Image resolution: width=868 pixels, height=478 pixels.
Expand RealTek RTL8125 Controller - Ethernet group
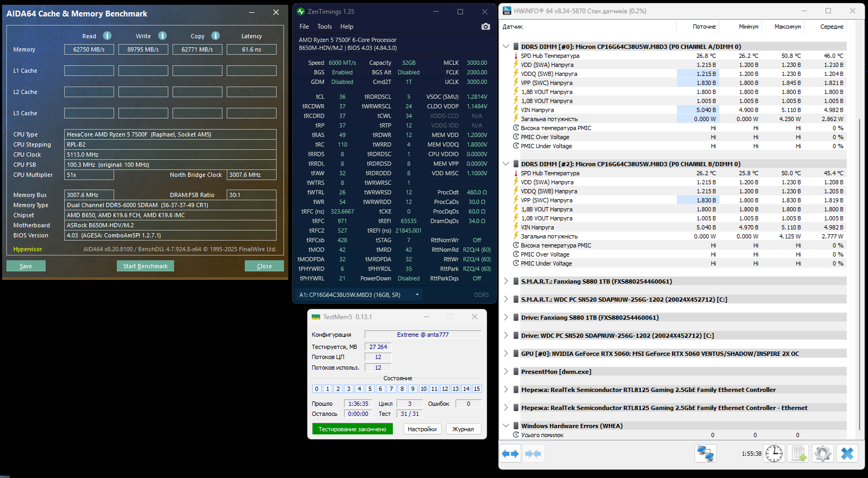(506, 408)
